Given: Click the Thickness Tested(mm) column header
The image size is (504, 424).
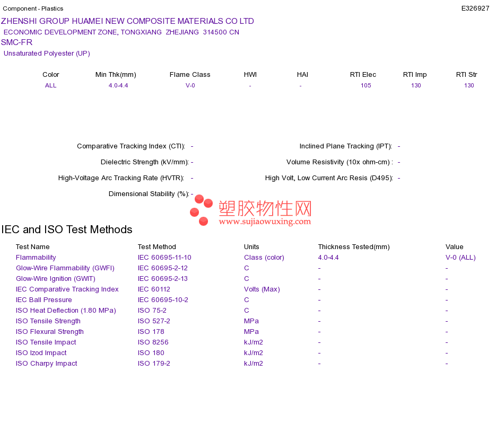Looking at the screenshot, I should 354,247.
